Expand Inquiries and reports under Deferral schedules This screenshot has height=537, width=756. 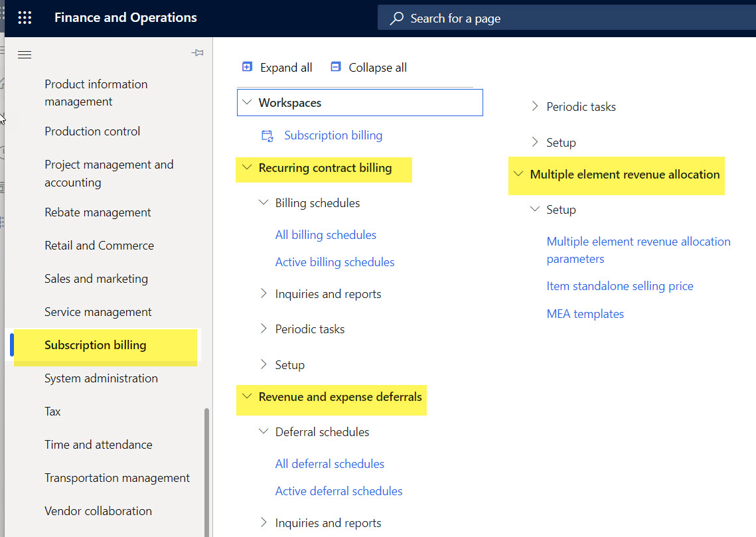point(264,522)
